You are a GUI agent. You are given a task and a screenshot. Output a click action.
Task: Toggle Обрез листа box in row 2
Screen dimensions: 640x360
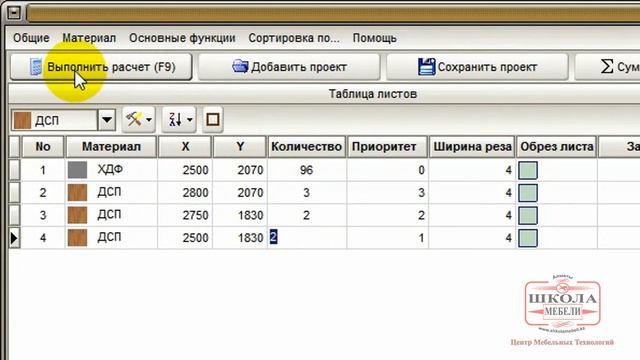tap(528, 193)
